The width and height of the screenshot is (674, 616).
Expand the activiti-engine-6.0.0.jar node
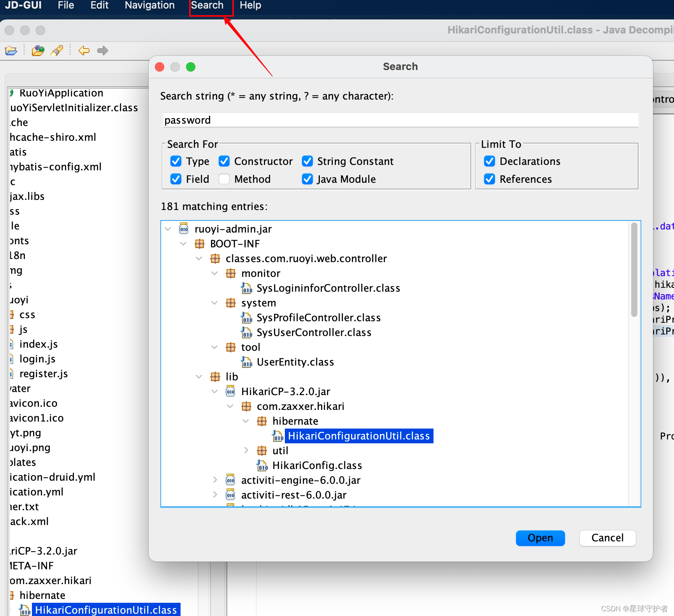pyautogui.click(x=215, y=480)
